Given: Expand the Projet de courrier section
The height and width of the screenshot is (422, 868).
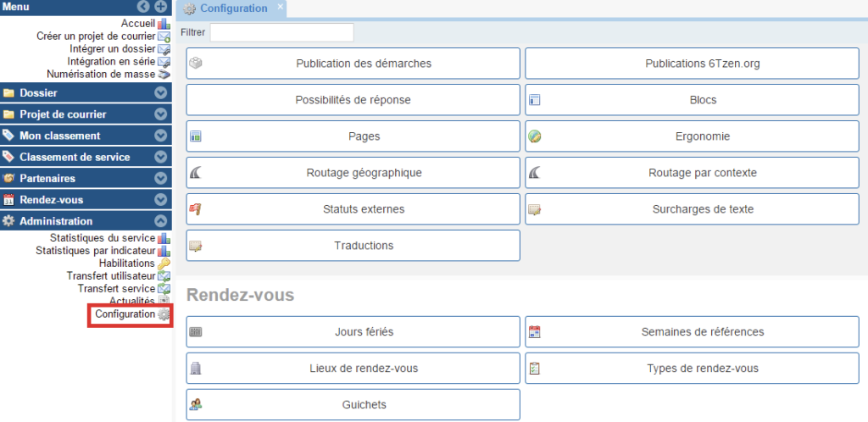Looking at the screenshot, I should point(160,114).
